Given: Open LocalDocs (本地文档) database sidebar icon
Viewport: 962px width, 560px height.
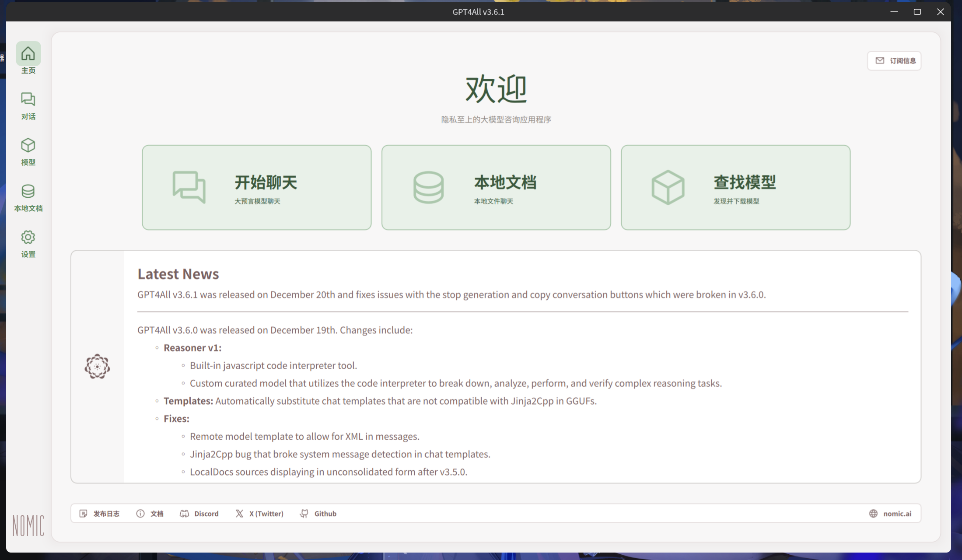Looking at the screenshot, I should [x=28, y=192].
